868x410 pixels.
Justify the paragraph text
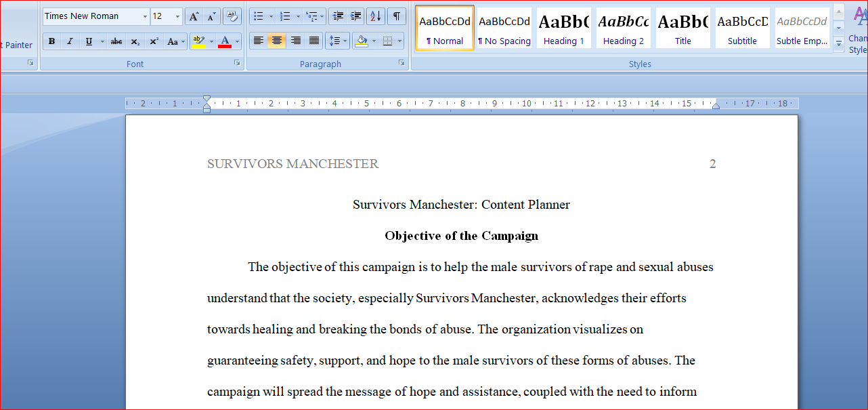click(314, 41)
